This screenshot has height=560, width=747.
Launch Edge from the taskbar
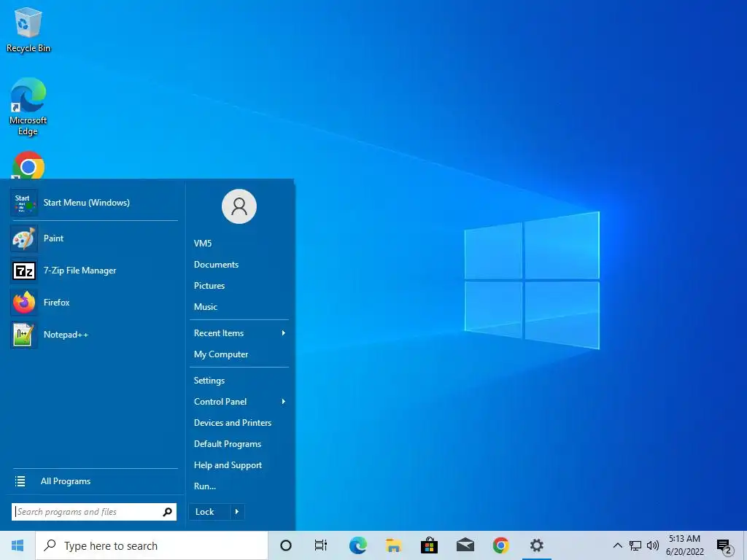tap(357, 545)
